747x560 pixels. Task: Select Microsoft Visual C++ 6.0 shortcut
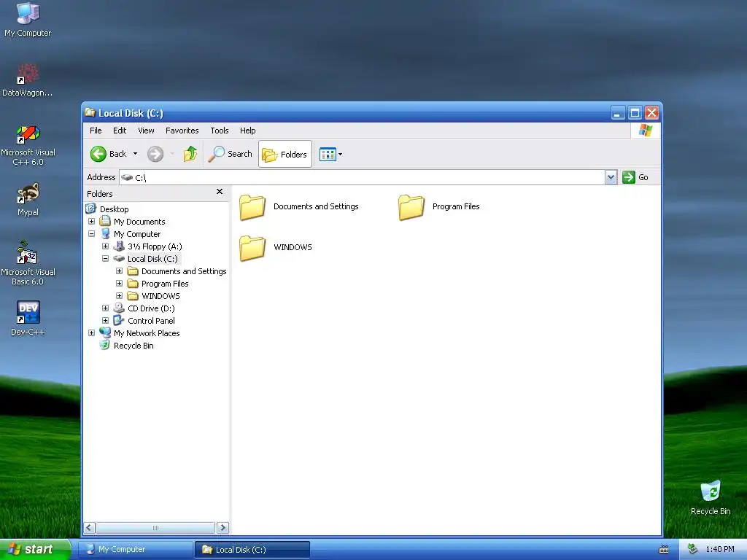click(x=28, y=145)
